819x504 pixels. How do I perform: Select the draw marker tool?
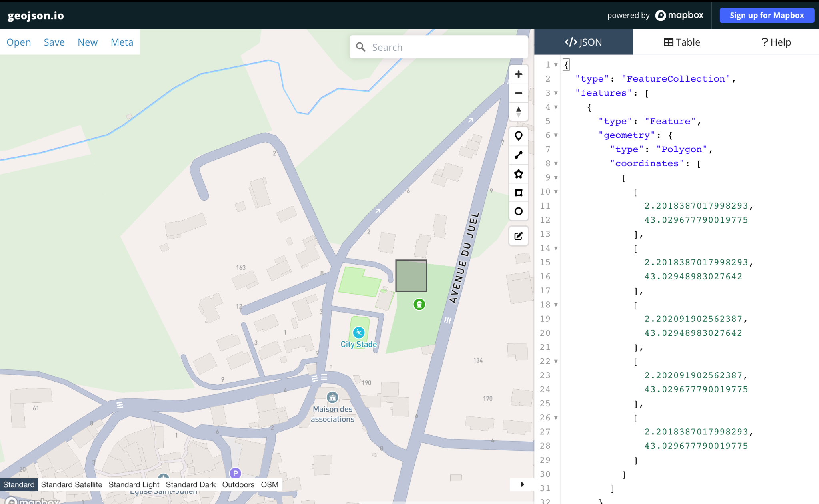click(518, 136)
